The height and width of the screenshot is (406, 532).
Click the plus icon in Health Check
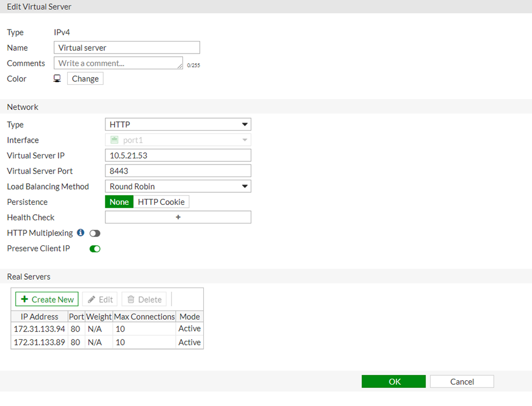click(x=178, y=217)
